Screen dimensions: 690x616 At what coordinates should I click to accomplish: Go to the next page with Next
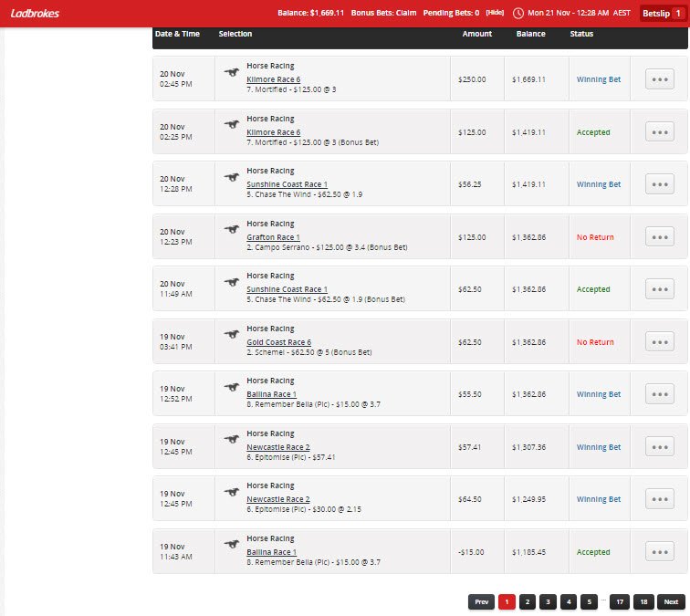(671, 601)
